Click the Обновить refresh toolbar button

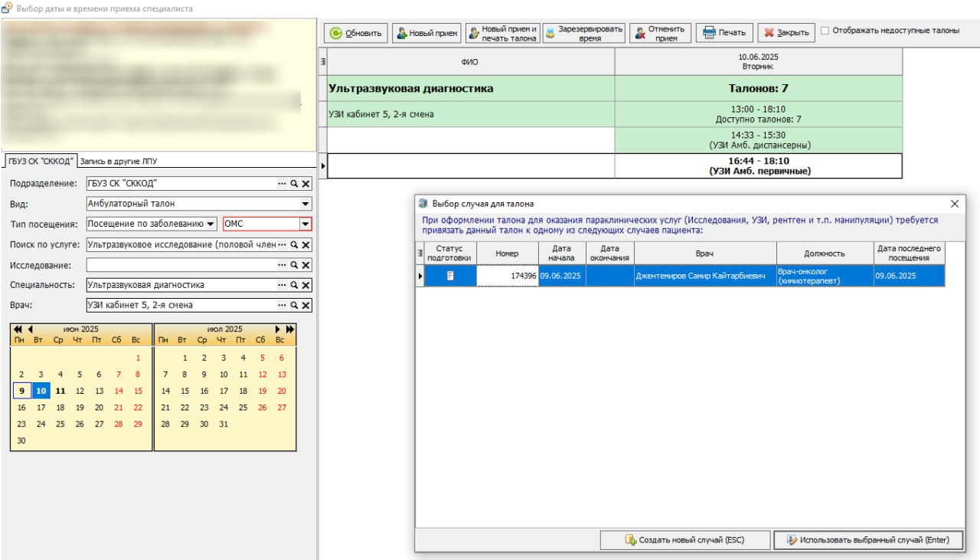(356, 33)
